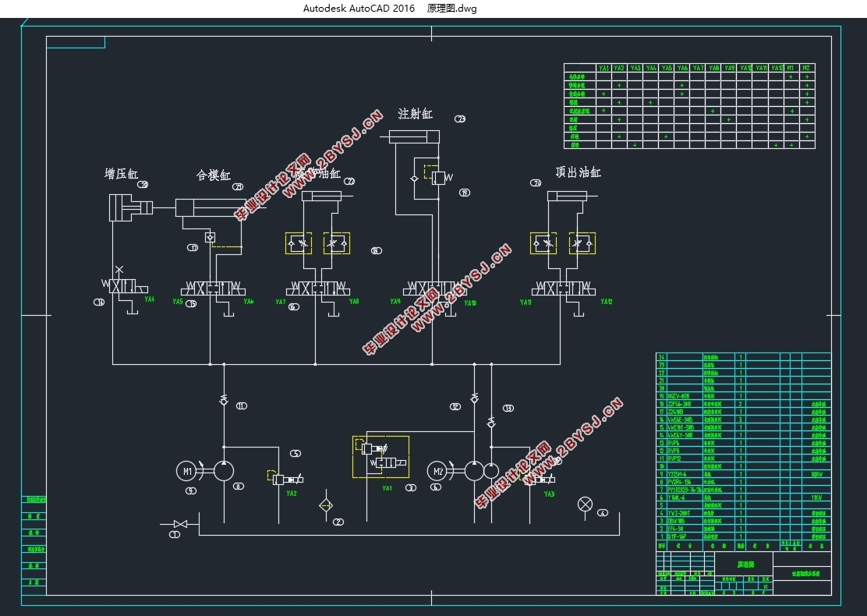Select the M2 motor symbol
This screenshot has width=867, height=616.
coord(437,471)
